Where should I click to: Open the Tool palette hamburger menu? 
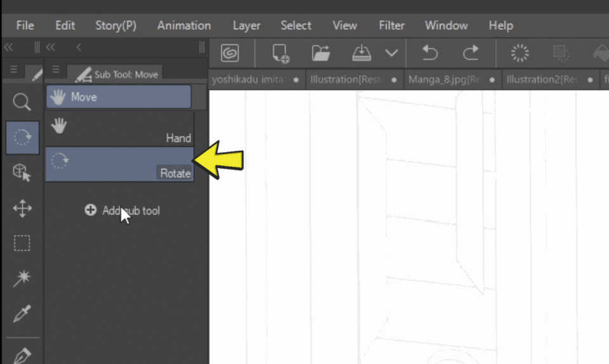click(x=14, y=70)
